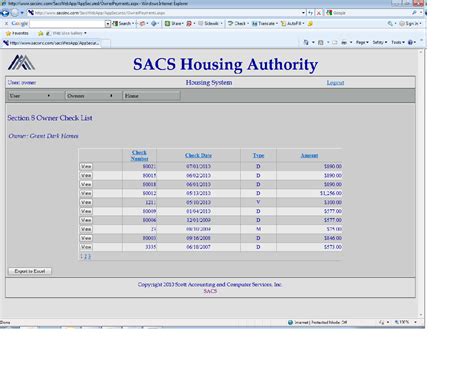Click the Print icon in the command bar

click(x=344, y=42)
